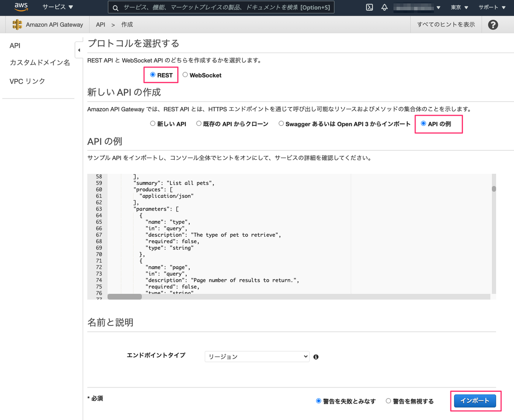Image resolution: width=514 pixels, height=420 pixels.
Task: Click code line "application/json"
Action: click(167, 196)
